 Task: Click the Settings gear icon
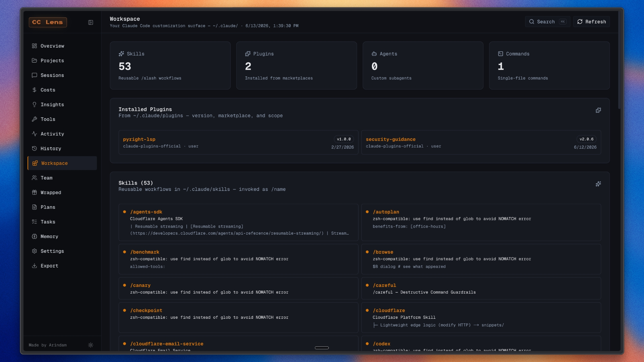(x=34, y=251)
